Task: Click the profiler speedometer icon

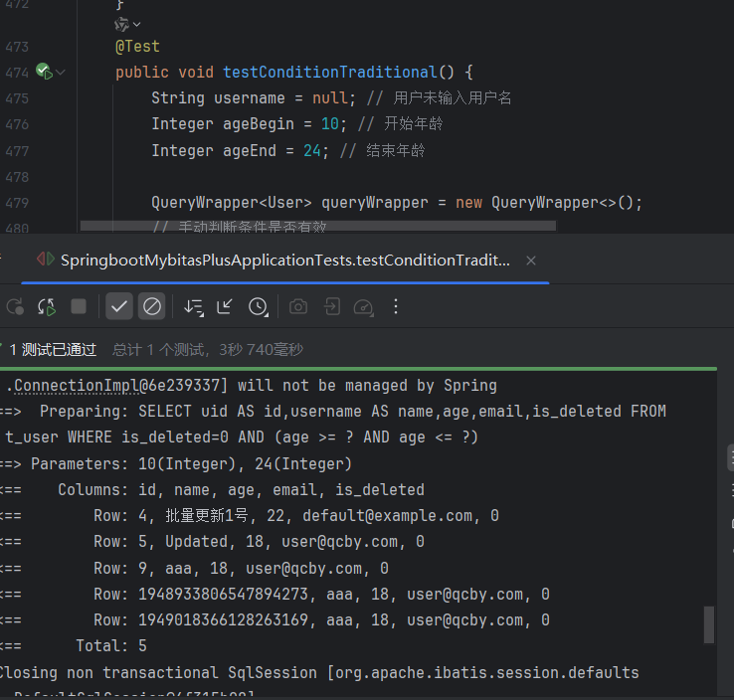Action: tap(364, 307)
